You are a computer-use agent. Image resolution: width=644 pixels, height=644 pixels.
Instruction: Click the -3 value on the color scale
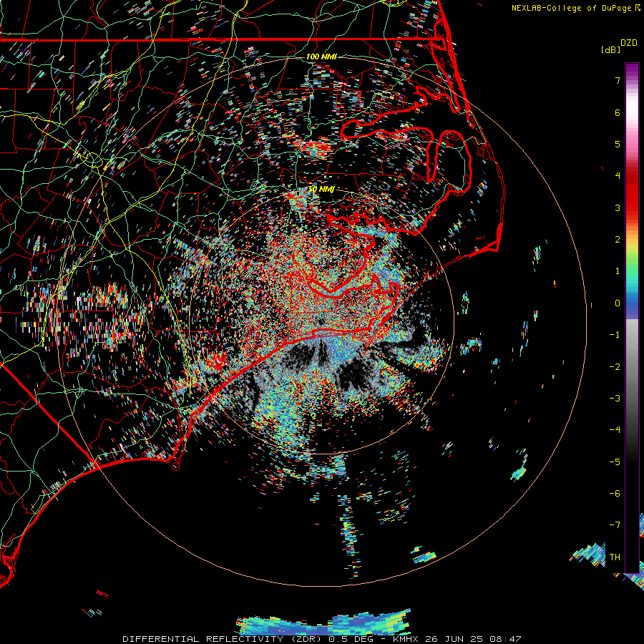click(615, 399)
